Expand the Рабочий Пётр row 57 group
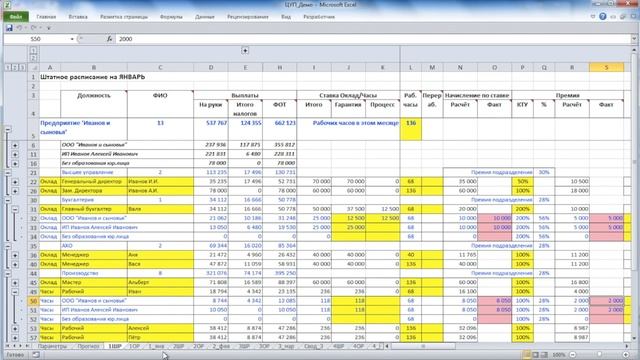The height and width of the screenshot is (360, 640). point(15,338)
